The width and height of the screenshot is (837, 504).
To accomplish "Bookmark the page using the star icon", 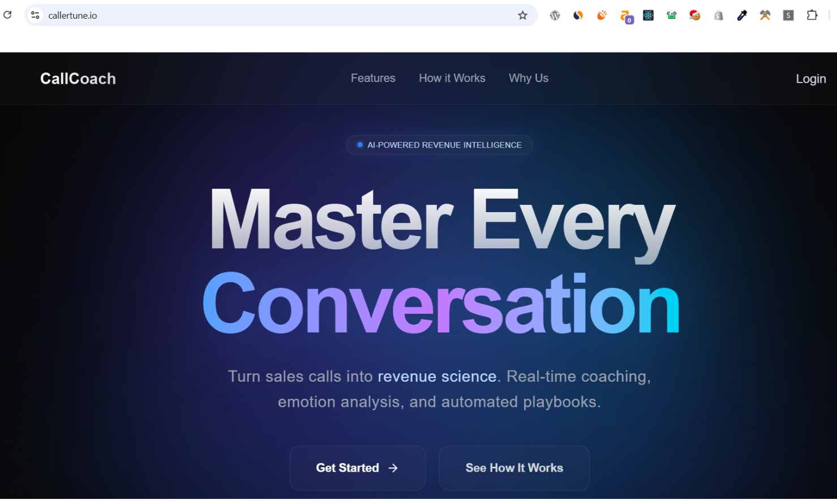I will pos(522,15).
